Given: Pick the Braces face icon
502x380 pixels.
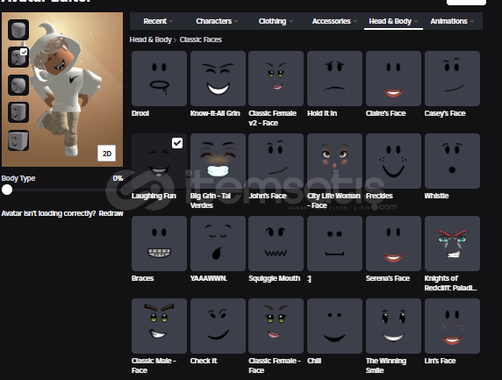Looking at the screenshot, I should click(x=159, y=243).
